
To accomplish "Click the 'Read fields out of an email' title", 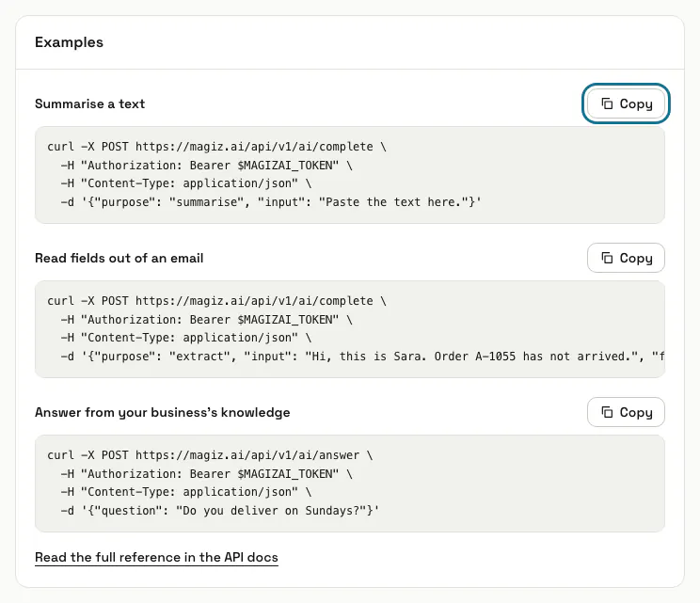I will click(119, 259).
